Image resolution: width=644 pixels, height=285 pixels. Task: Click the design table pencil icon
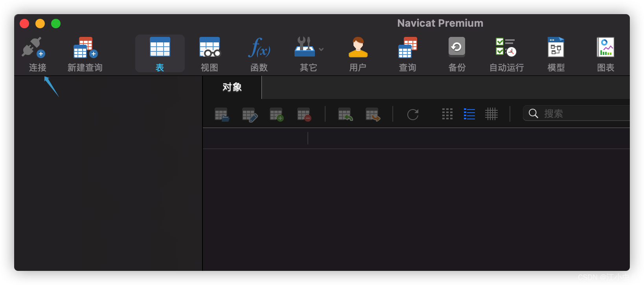pyautogui.click(x=250, y=115)
